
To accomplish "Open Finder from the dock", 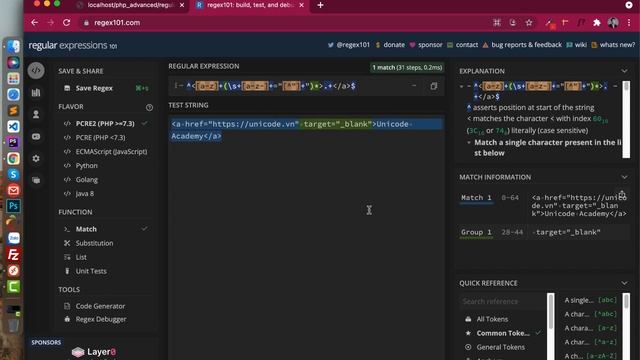I will click(x=13, y=47).
